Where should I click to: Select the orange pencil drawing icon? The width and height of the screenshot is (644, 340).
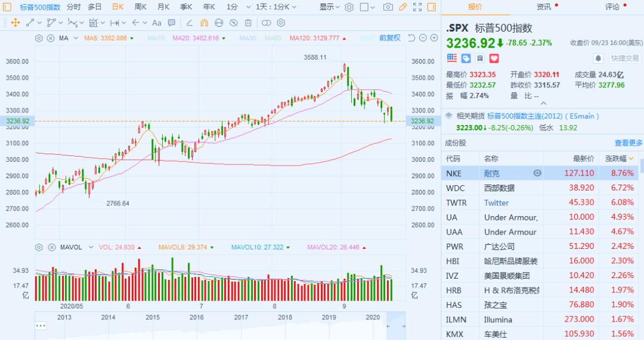pyautogui.click(x=403, y=7)
